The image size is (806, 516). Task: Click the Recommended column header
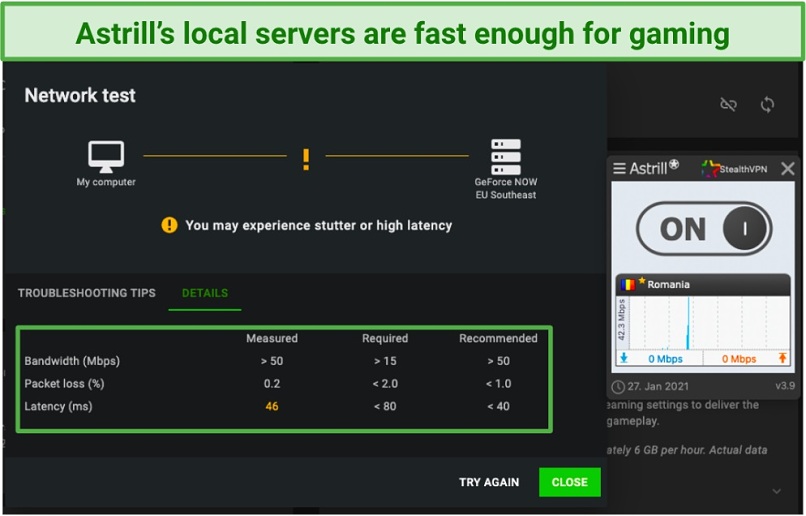click(498, 338)
